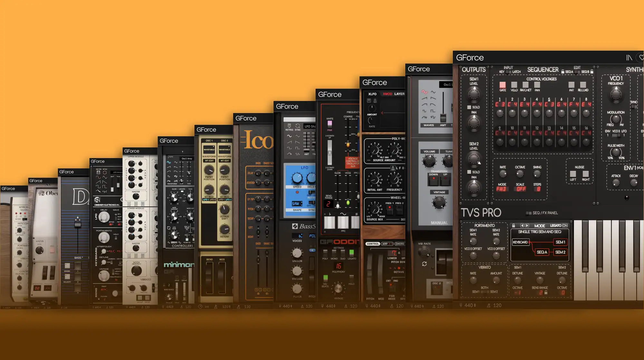Open the STEPS display showing 8
Screen dimensions: 644x360
click(538, 189)
